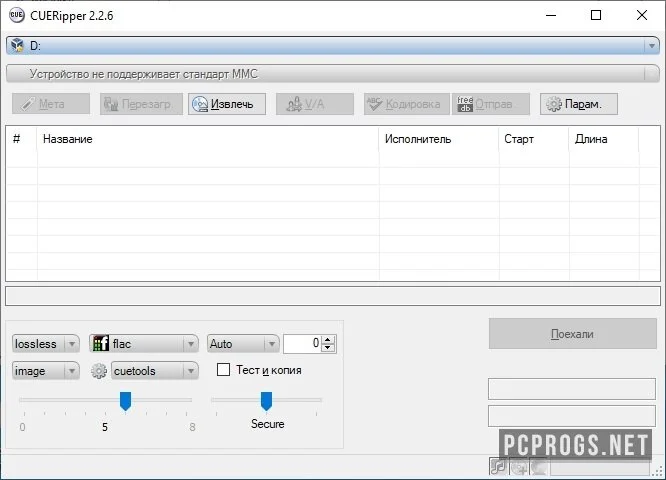Open the flac format dropdown
The image size is (666, 480).
[144, 344]
